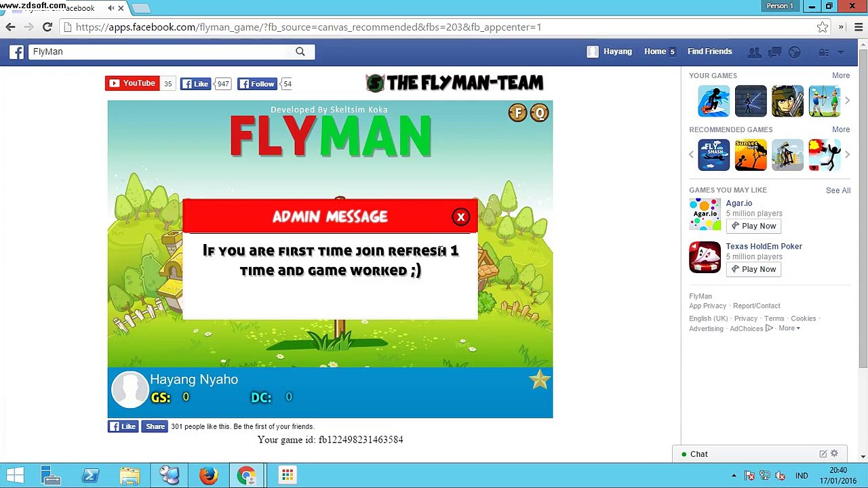Open the archery game icon in Your Games

824,101
